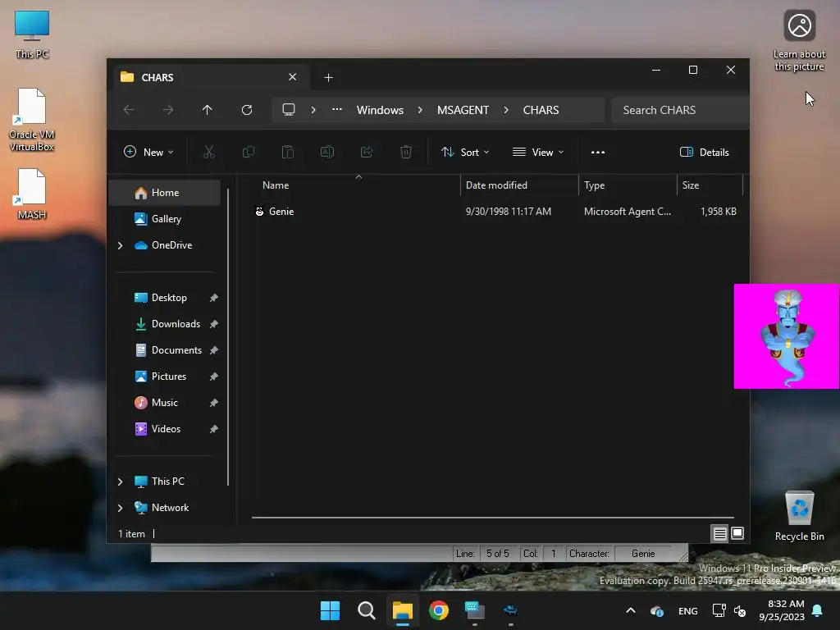This screenshot has height=630, width=840.
Task: Open the See more ellipsis menu in toolbar
Action: click(x=598, y=152)
